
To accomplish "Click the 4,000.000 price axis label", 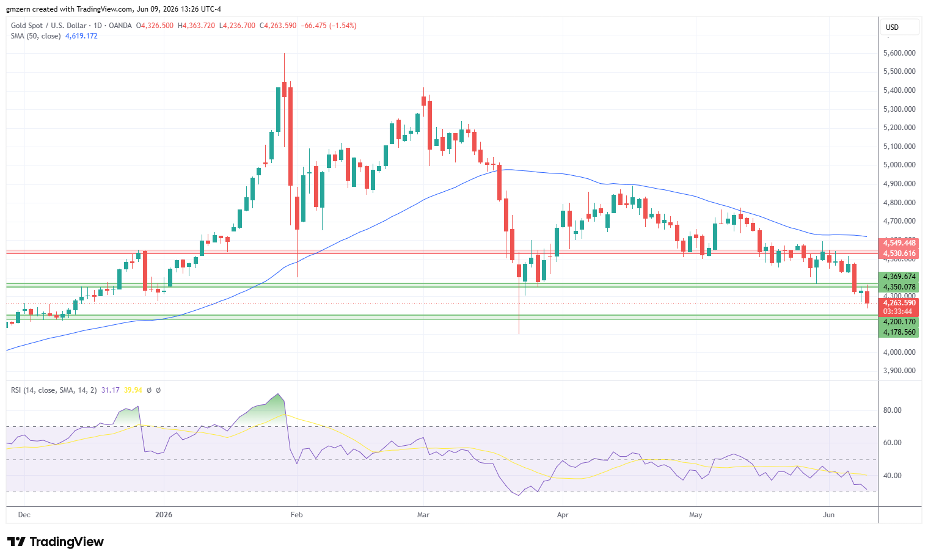I will pyautogui.click(x=899, y=352).
